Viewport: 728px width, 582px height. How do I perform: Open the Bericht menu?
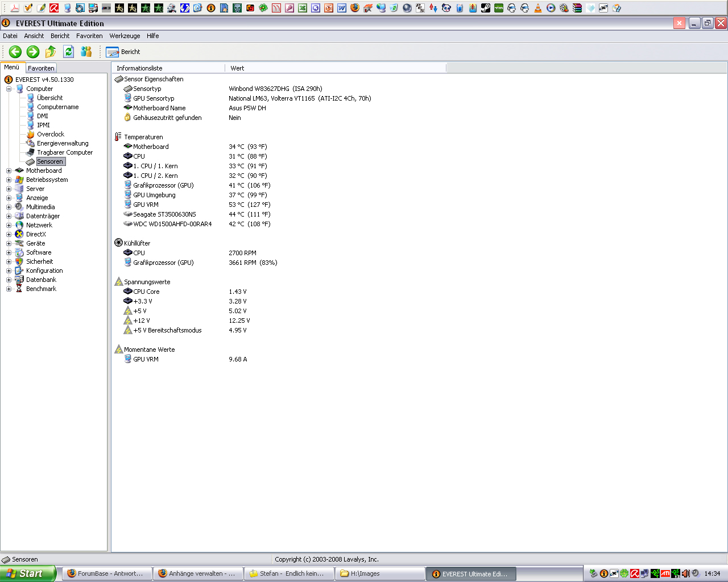pyautogui.click(x=60, y=36)
